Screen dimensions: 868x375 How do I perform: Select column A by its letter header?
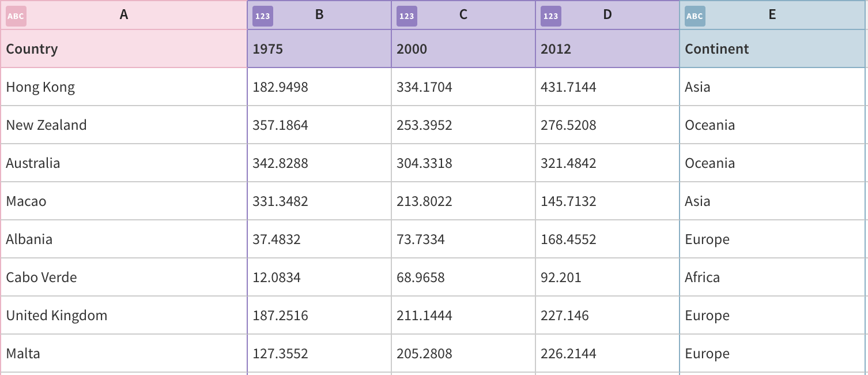pyautogui.click(x=123, y=16)
